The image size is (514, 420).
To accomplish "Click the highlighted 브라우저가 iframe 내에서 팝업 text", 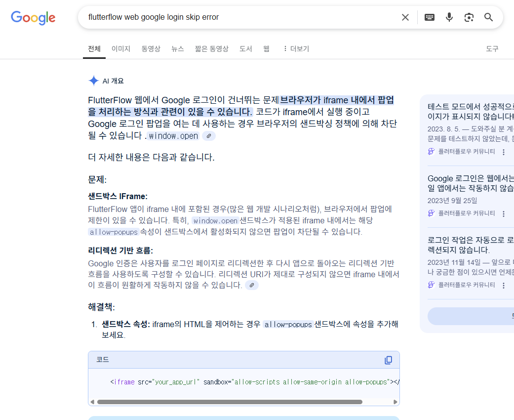I will point(337,100).
